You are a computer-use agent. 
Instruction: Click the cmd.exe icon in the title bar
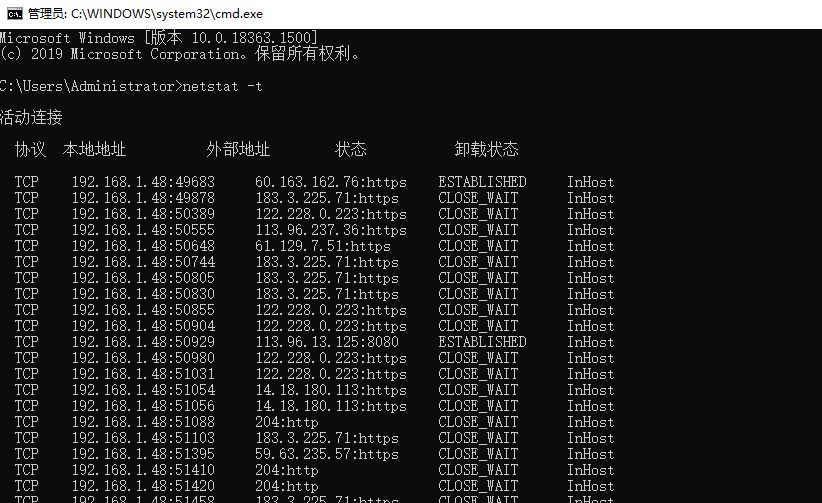coord(14,14)
